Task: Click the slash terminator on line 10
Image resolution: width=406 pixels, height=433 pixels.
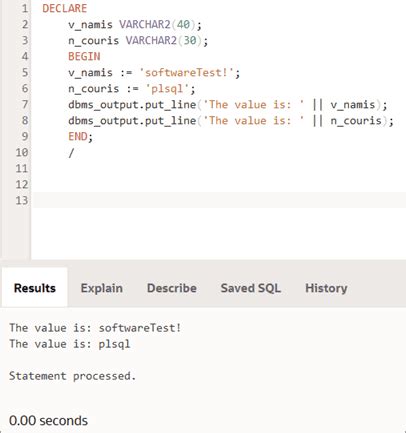Action: (x=71, y=153)
